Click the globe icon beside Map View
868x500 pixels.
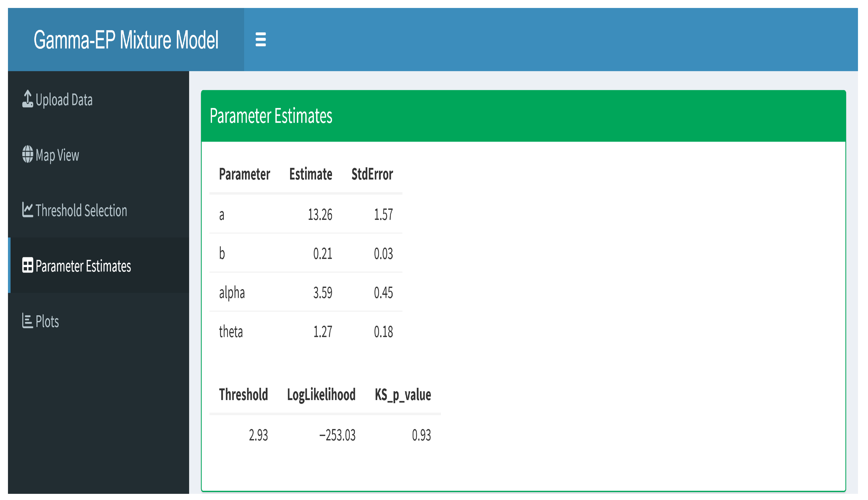tap(27, 154)
